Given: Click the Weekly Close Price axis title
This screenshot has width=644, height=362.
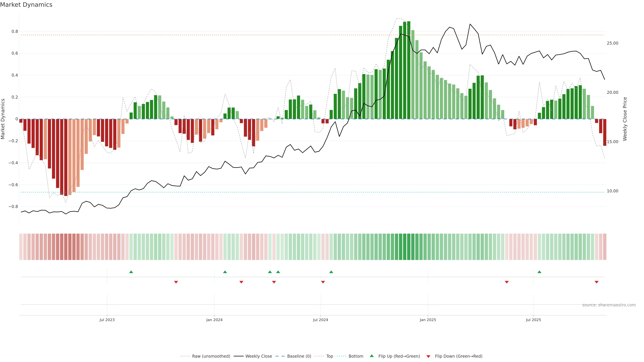Looking at the screenshot, I should [x=625, y=119].
